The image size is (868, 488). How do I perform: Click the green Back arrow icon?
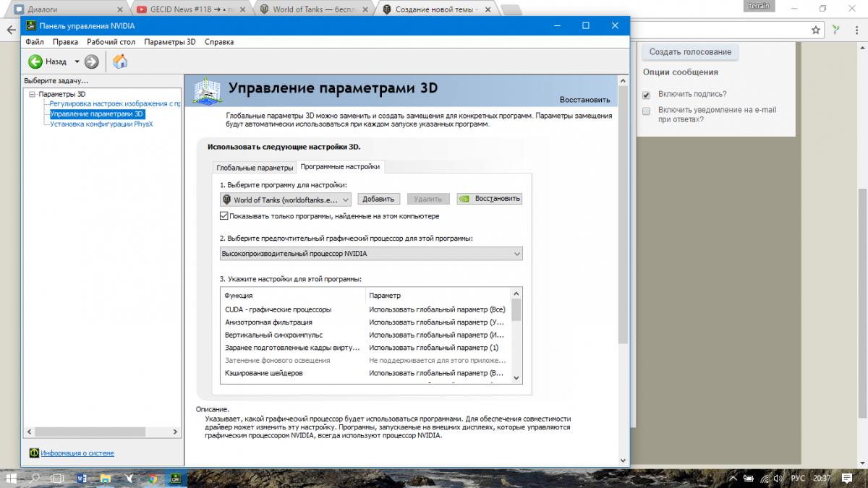[x=35, y=61]
